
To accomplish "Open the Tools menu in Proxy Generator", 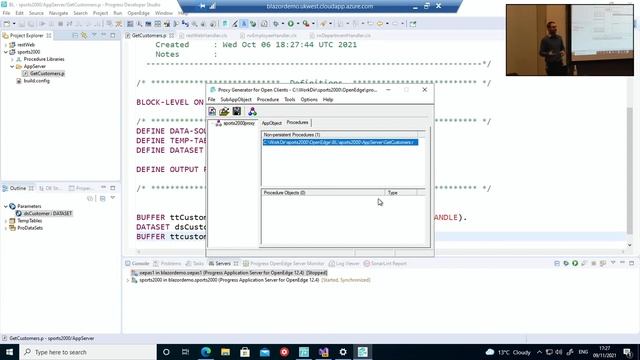I will [x=289, y=100].
